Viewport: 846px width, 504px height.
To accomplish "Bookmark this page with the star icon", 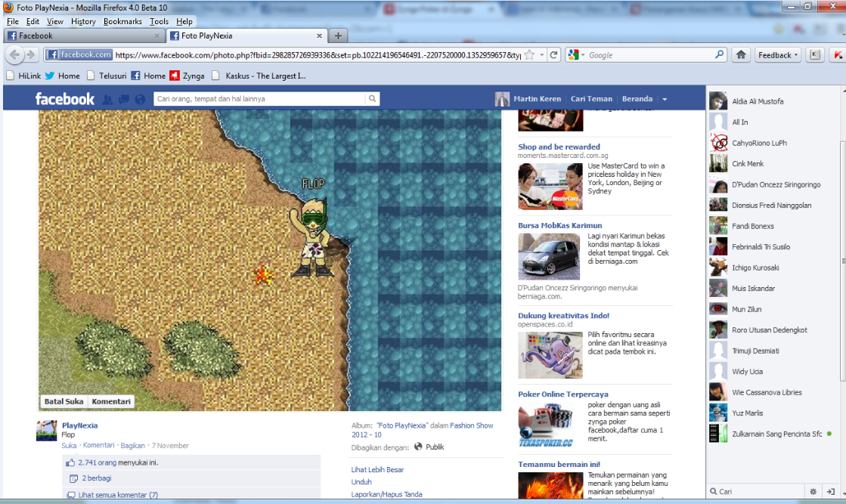I will click(x=530, y=55).
